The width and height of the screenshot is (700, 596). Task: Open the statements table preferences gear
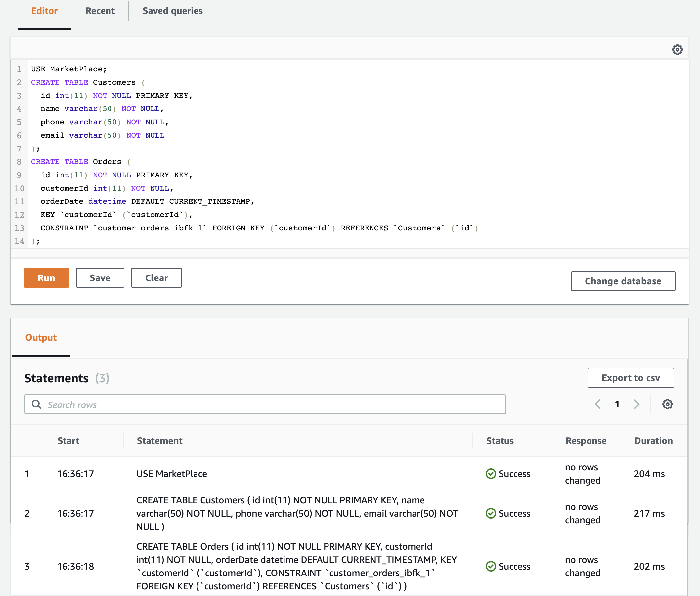coord(667,404)
